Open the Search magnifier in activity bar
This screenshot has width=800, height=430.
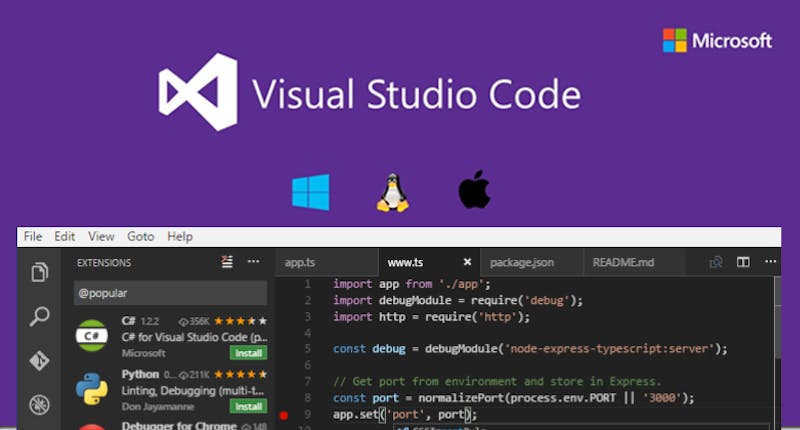(x=39, y=316)
